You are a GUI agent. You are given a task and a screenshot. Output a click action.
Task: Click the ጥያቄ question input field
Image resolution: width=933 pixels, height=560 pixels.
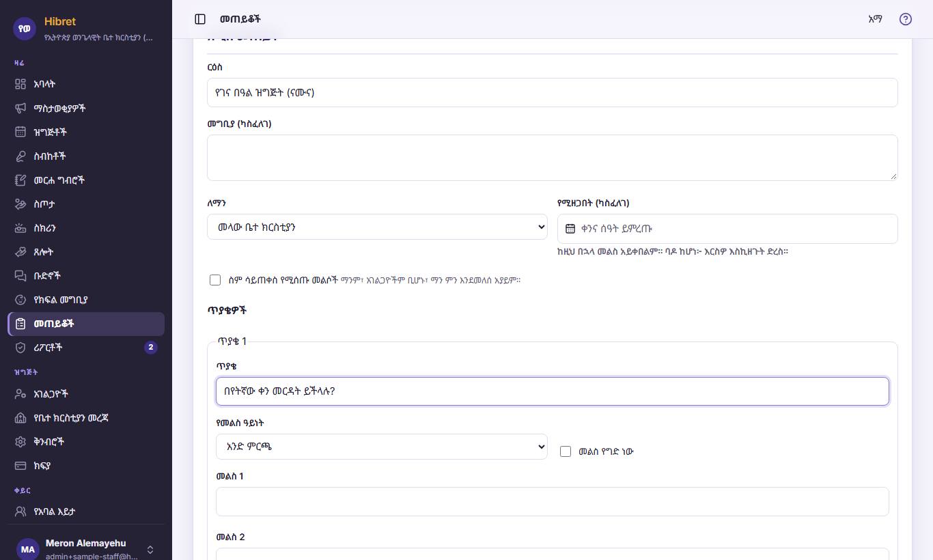(x=552, y=391)
